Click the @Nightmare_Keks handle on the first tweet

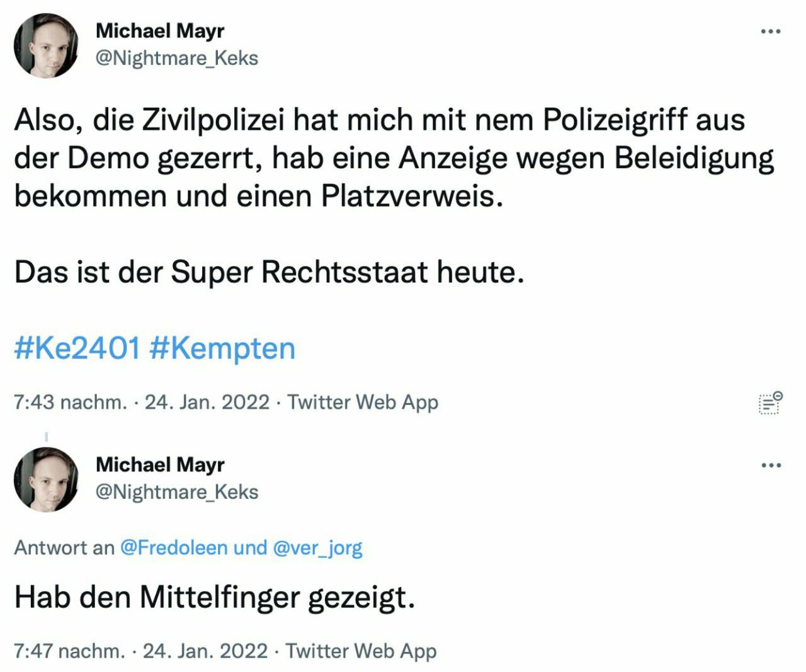pos(177,58)
